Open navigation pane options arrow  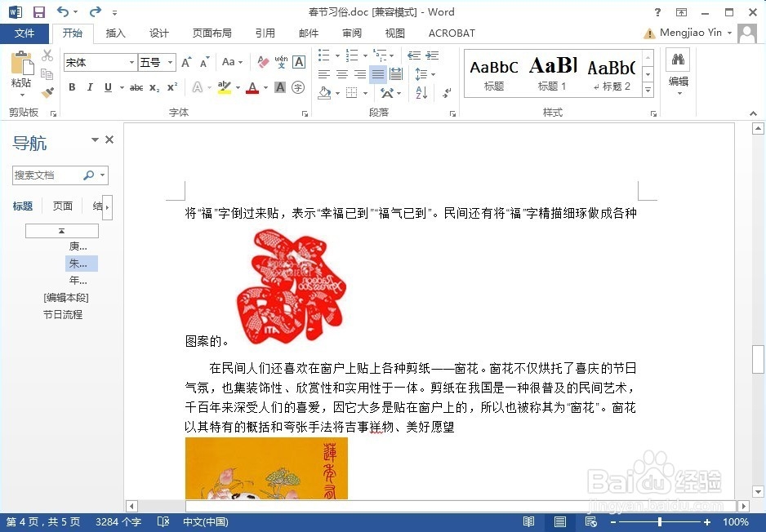[95, 140]
